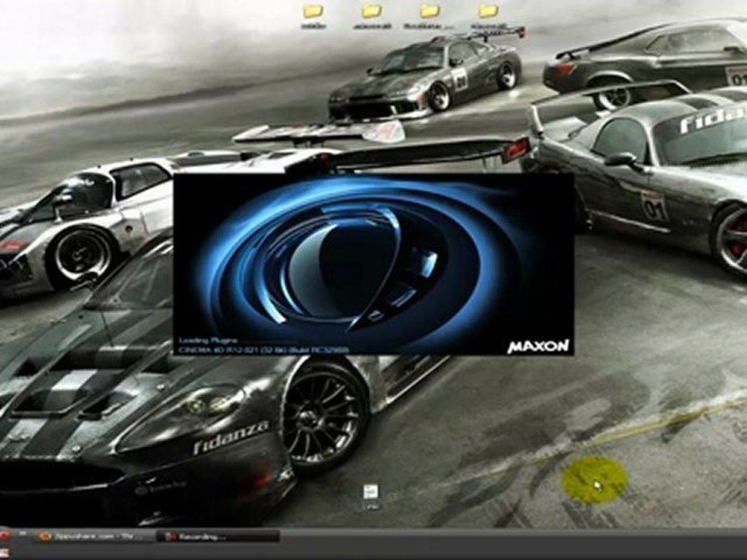The width and height of the screenshot is (747, 560).
Task: Click the MAXON logo on the splash screen
Action: point(538,345)
